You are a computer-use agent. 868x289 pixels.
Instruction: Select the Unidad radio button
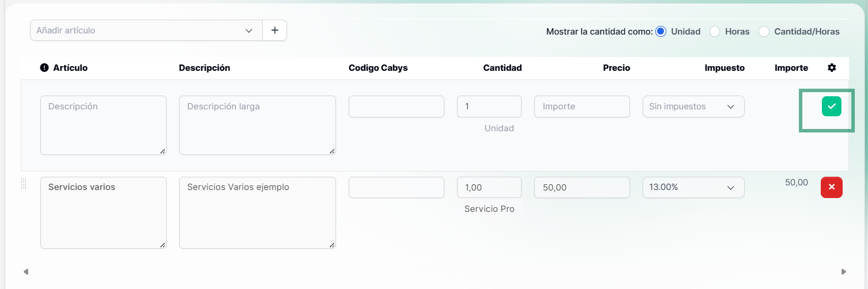pos(661,32)
